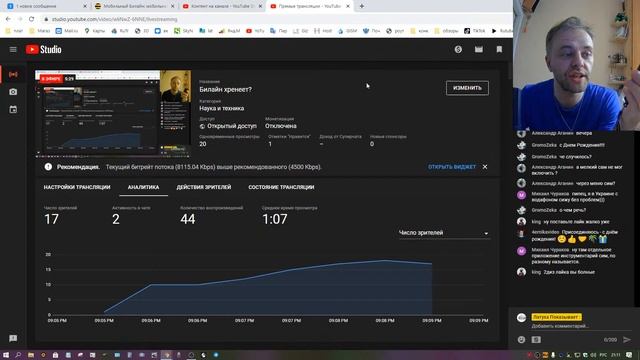
Task: Click the film strip icon in header
Action: [479, 49]
